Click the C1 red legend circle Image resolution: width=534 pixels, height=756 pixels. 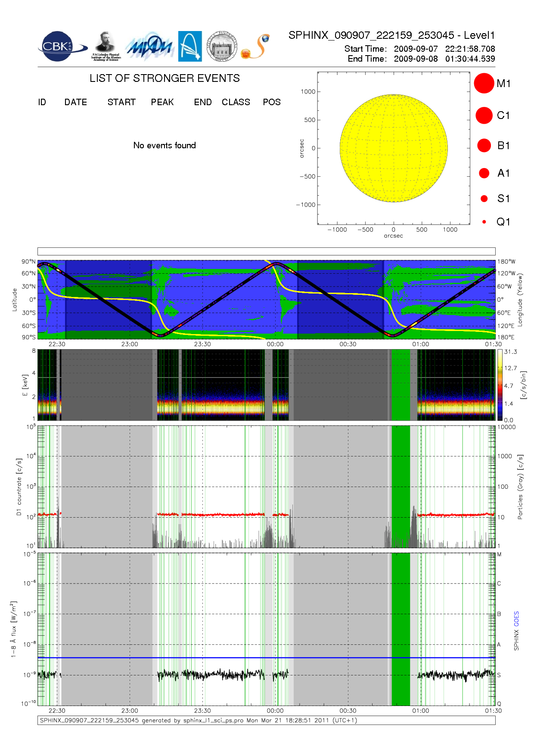click(x=484, y=116)
